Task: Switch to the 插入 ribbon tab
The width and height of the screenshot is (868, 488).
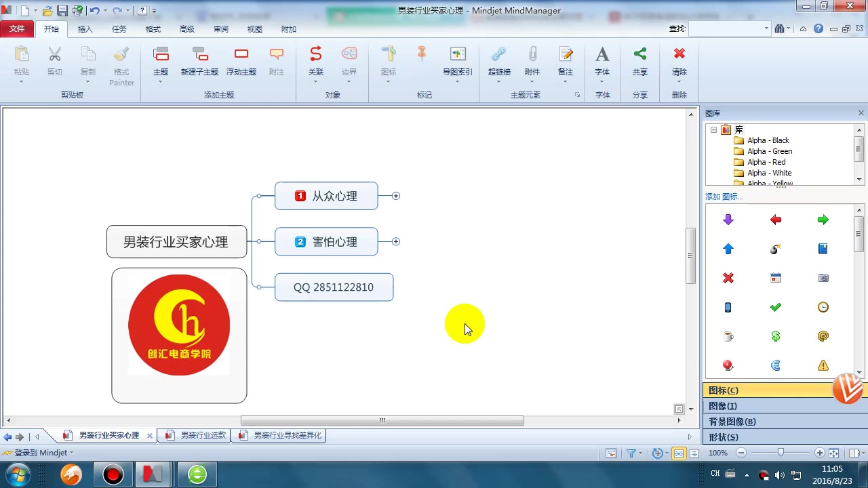Action: 85,29
